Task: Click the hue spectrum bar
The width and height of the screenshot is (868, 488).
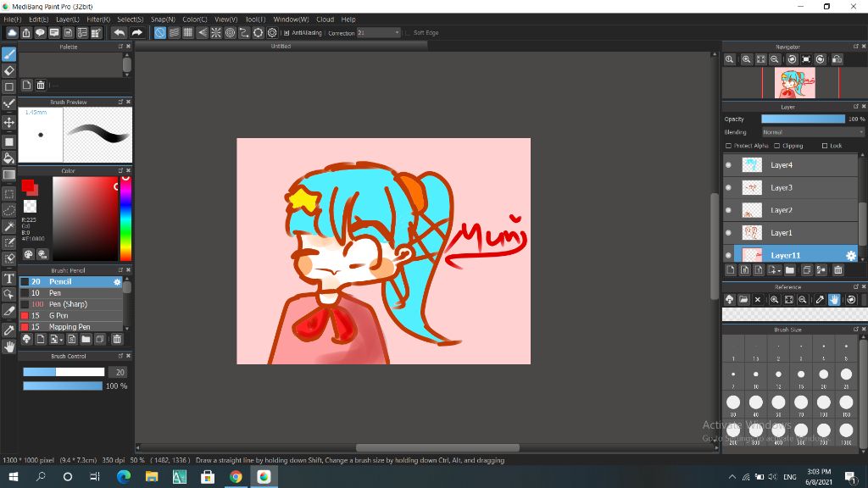Action: pyautogui.click(x=125, y=219)
